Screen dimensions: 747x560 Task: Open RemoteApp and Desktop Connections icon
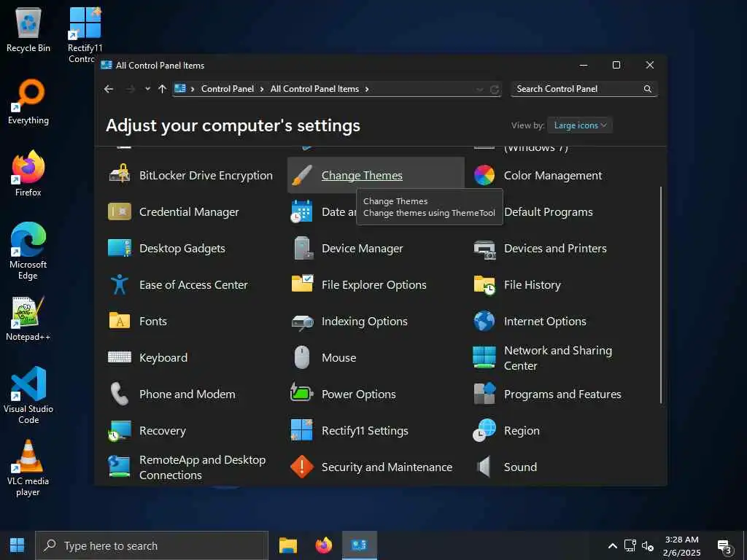tap(120, 467)
